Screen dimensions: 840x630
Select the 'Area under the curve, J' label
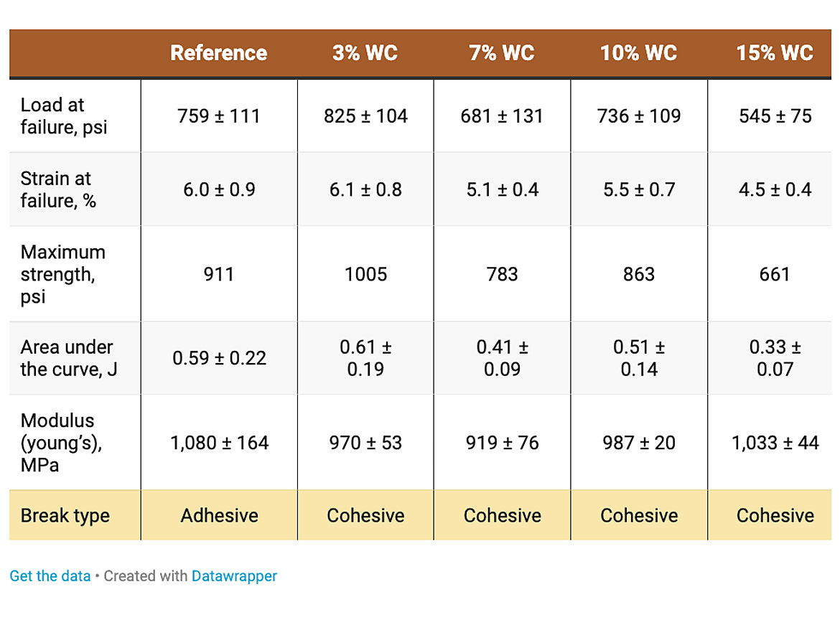click(67, 358)
